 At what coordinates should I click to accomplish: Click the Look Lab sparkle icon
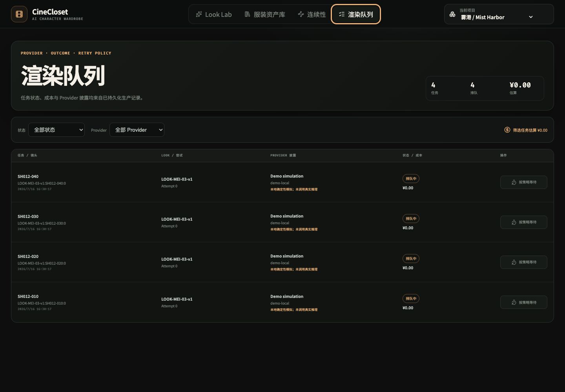tap(199, 14)
